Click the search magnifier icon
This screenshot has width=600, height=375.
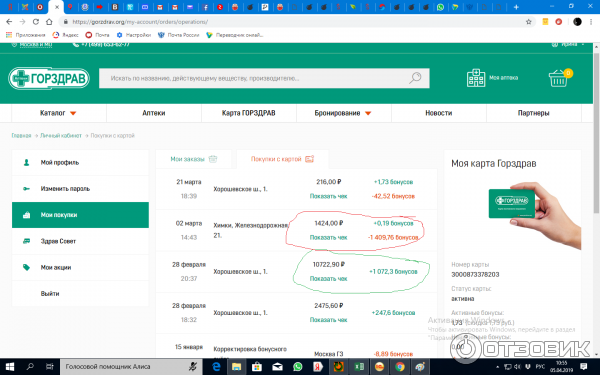(415, 78)
